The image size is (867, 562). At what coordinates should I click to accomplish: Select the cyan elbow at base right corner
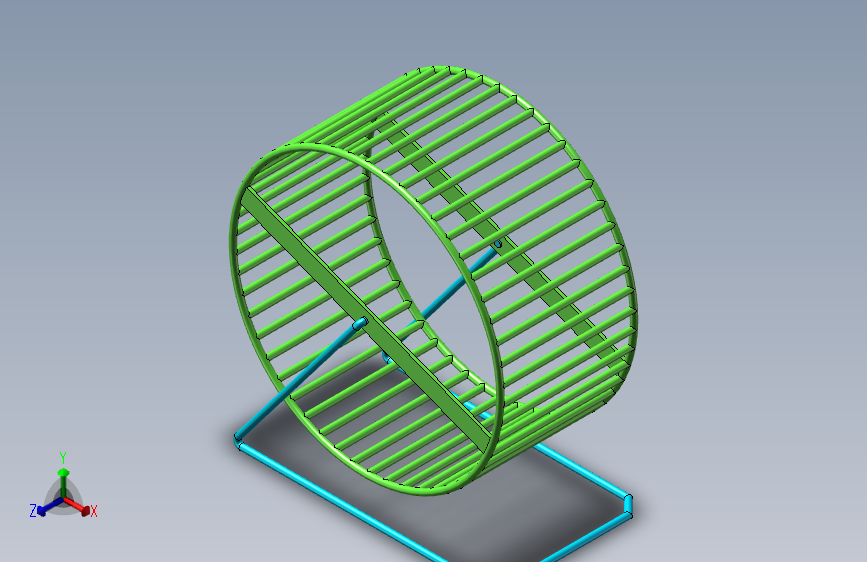coord(628,506)
